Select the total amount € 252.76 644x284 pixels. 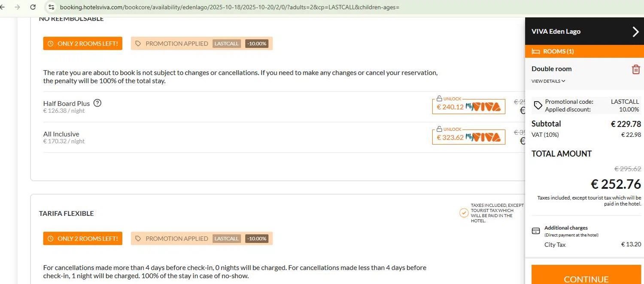tap(616, 184)
